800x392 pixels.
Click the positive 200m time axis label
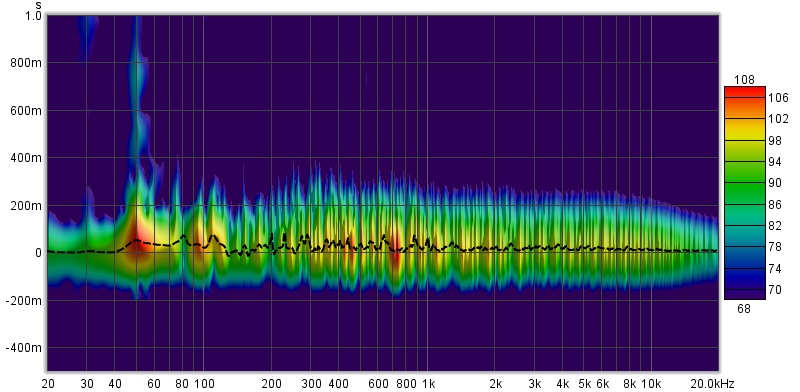click(26, 206)
